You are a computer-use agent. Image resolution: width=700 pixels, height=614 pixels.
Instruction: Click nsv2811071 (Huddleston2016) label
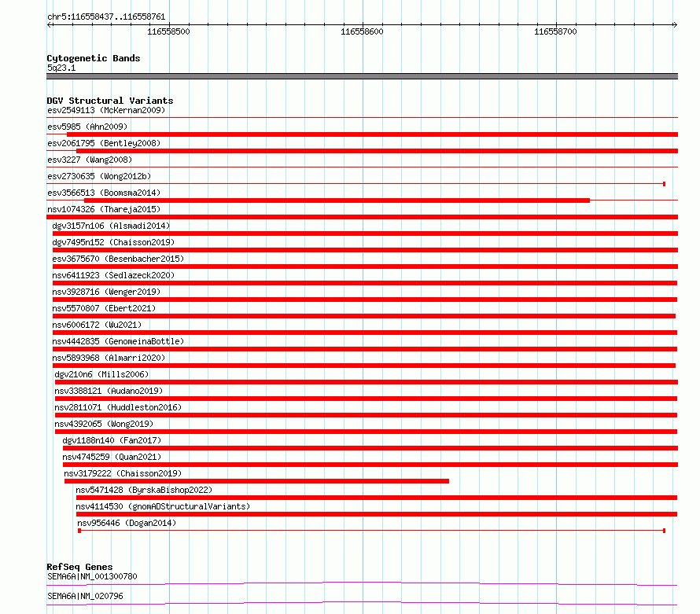(x=118, y=407)
